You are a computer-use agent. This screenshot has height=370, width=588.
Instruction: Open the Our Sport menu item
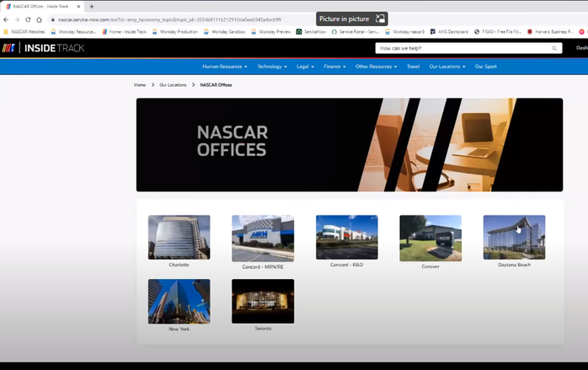(x=485, y=67)
